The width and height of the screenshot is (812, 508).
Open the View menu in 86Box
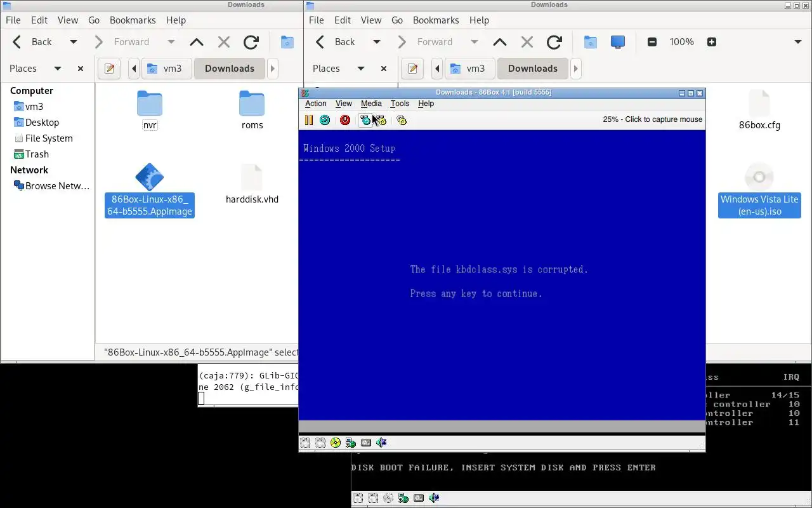(344, 104)
